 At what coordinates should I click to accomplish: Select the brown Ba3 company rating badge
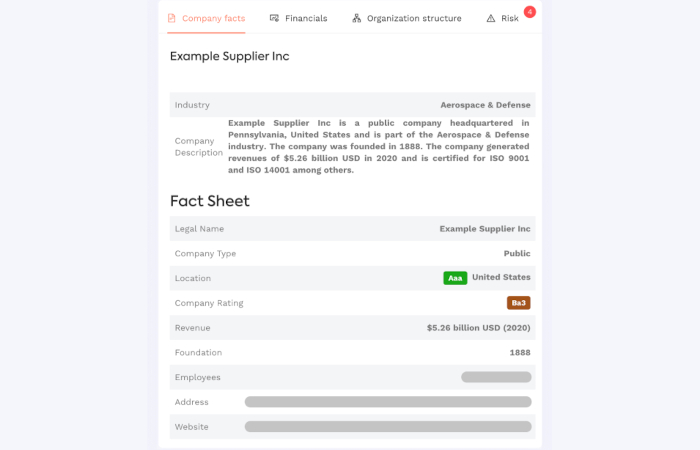518,303
